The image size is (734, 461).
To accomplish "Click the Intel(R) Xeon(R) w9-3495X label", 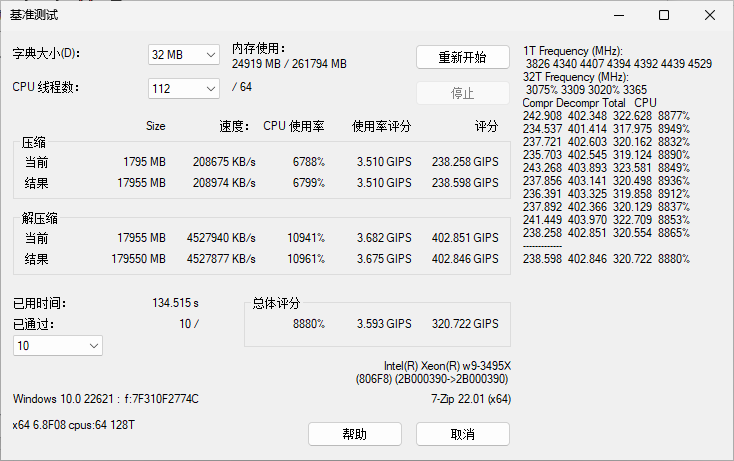I will [447, 366].
